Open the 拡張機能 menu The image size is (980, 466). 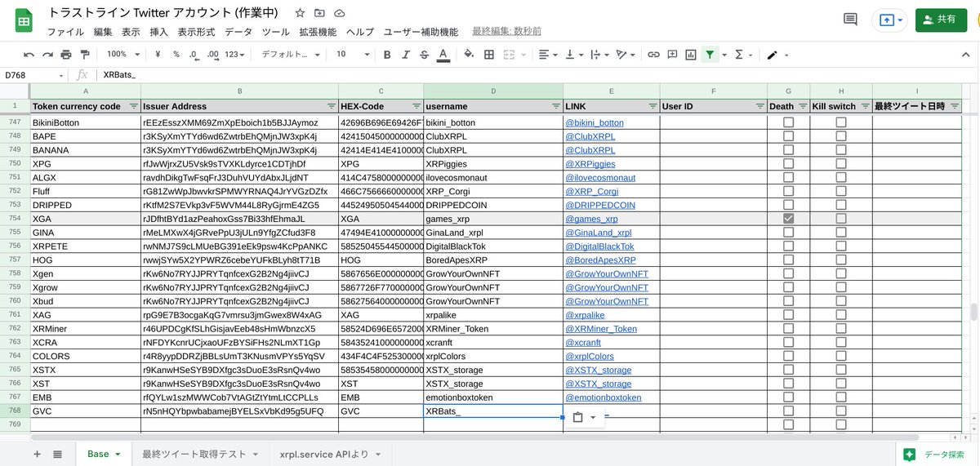(x=318, y=32)
